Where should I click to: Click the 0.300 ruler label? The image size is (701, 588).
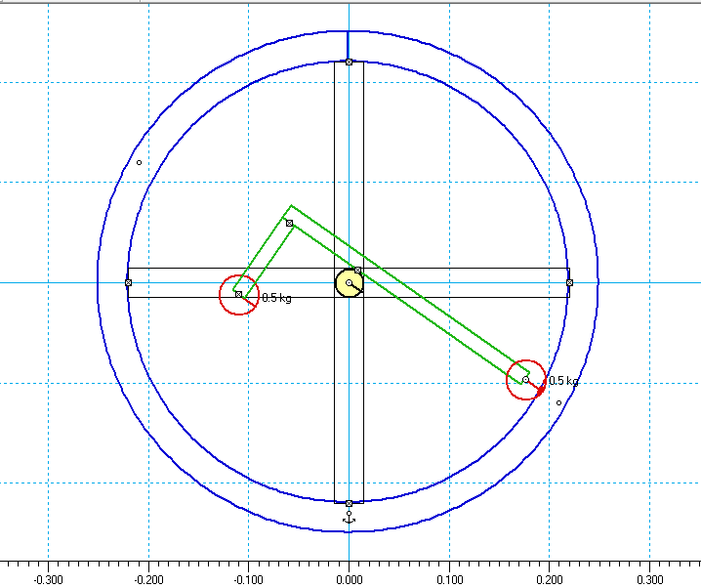click(x=649, y=580)
